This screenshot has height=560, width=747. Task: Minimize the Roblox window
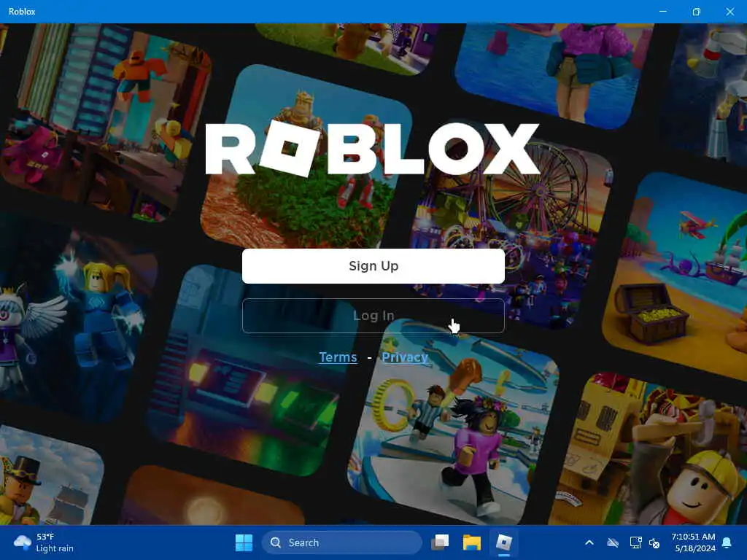tap(662, 12)
